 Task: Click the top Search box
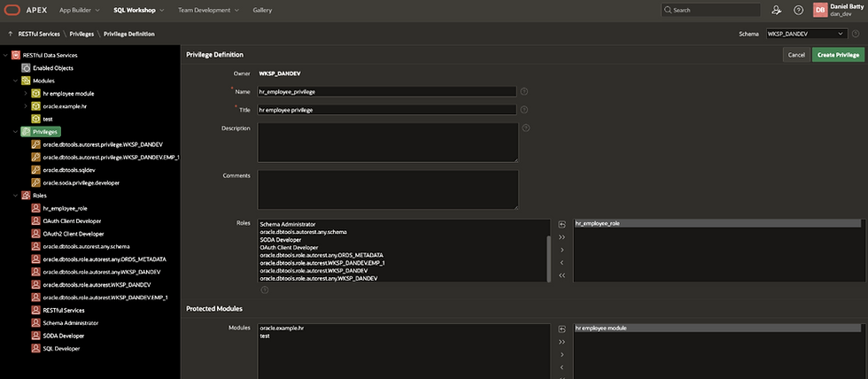(x=710, y=10)
